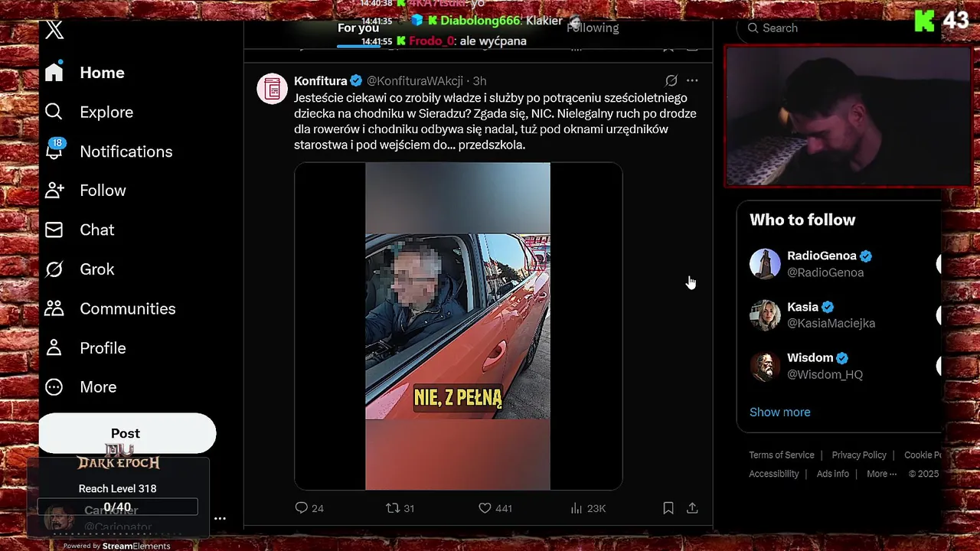Click the RadioGenoa account name
Image resolution: width=980 pixels, height=551 pixels.
click(x=822, y=256)
